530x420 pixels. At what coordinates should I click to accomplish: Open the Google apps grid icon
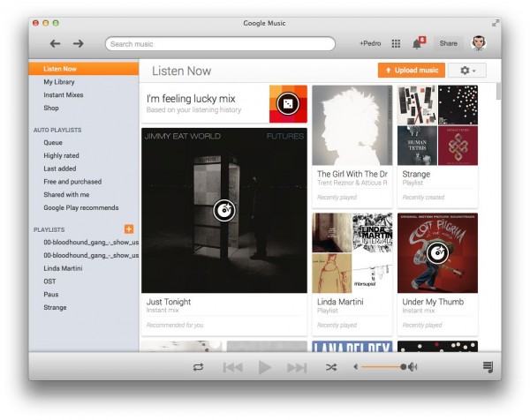(396, 43)
